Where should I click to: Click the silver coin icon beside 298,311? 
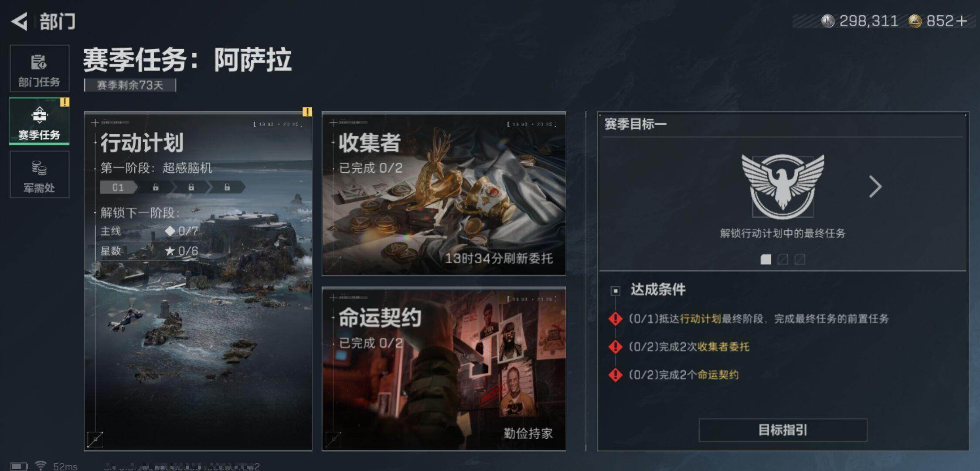click(827, 21)
